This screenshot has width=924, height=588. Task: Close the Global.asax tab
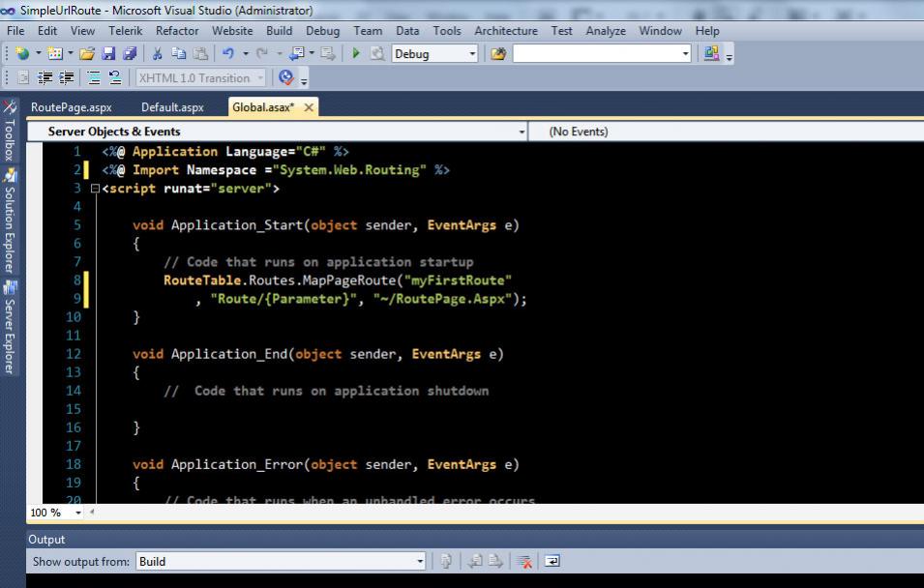(309, 107)
